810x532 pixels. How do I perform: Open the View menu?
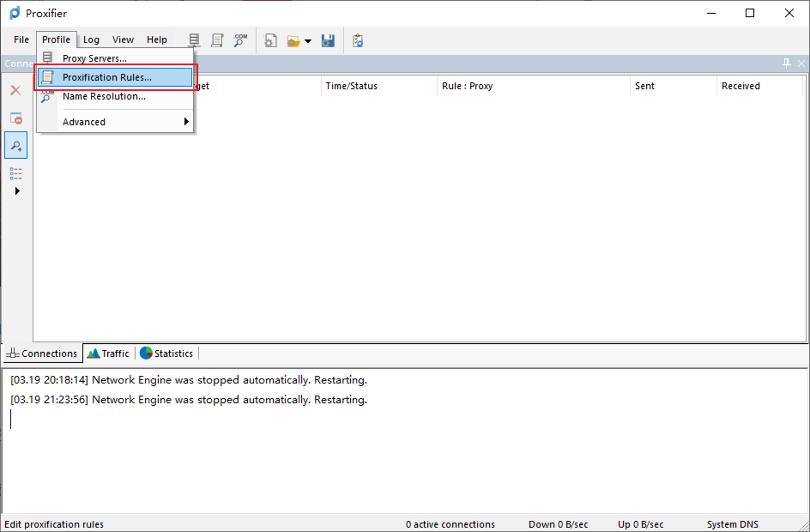click(x=123, y=40)
